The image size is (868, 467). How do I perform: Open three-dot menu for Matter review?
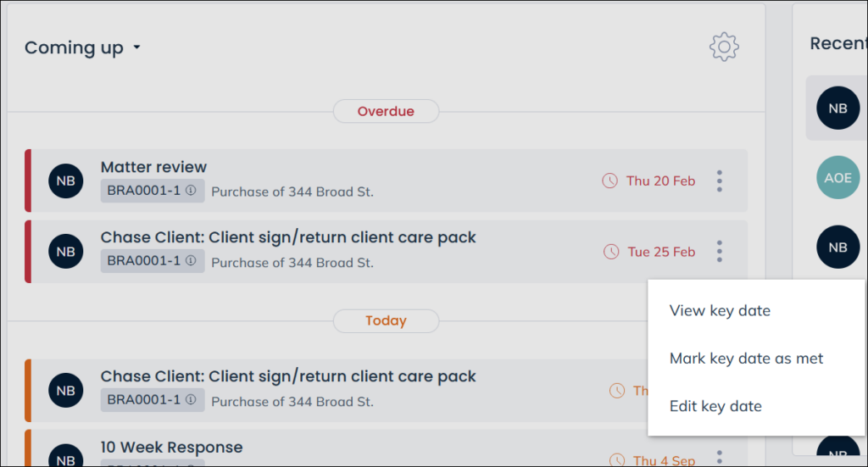[x=719, y=181]
